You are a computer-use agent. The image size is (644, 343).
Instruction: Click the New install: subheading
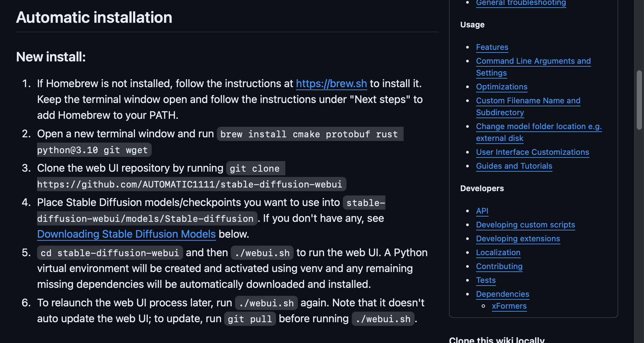51,57
